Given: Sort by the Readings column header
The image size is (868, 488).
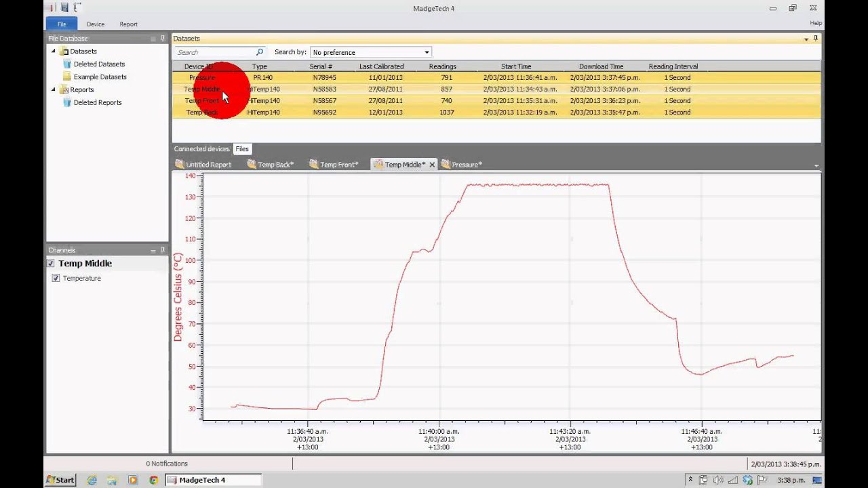Looking at the screenshot, I should (x=443, y=66).
